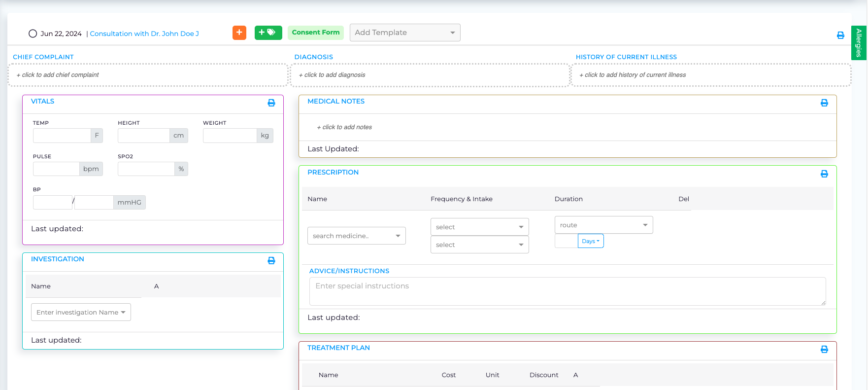The image size is (868, 390).
Task: Click the INVESTIGATION section heading
Action: point(58,259)
